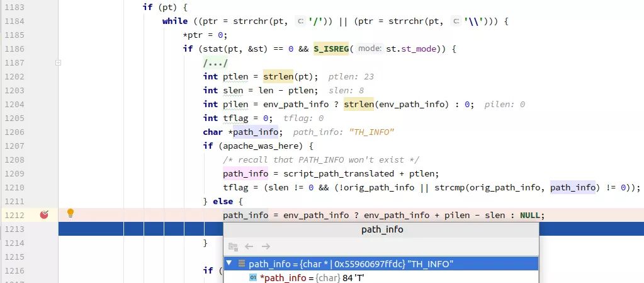Click the 'mode:' parameter hint on line 1186
The height and width of the screenshot is (283, 644).
pos(370,49)
